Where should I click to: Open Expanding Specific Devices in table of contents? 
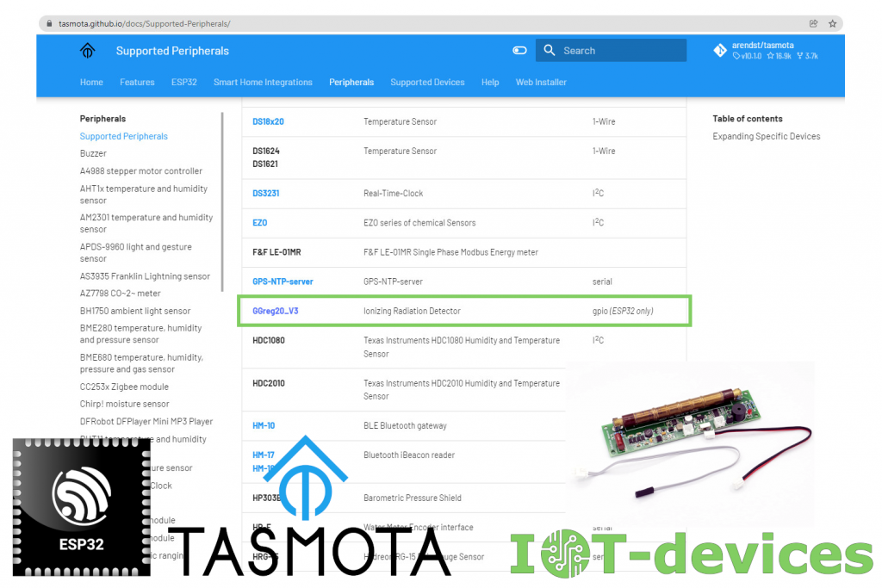(x=766, y=136)
